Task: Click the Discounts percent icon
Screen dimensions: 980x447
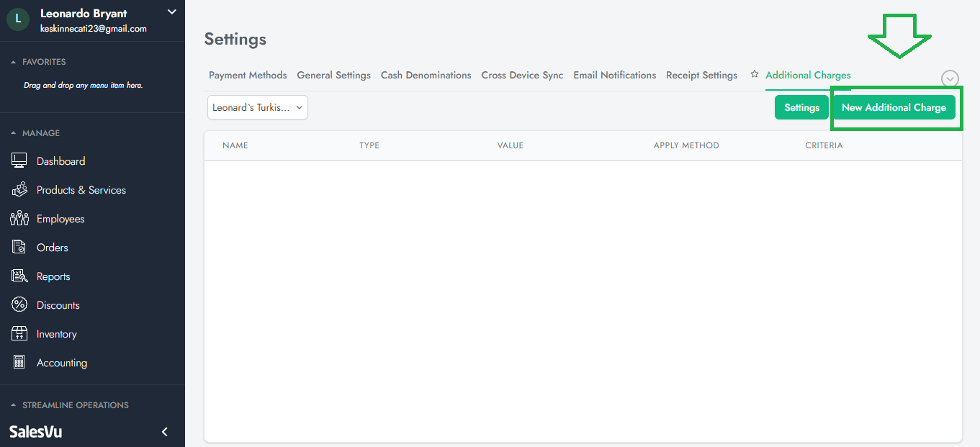Action: pos(19,305)
